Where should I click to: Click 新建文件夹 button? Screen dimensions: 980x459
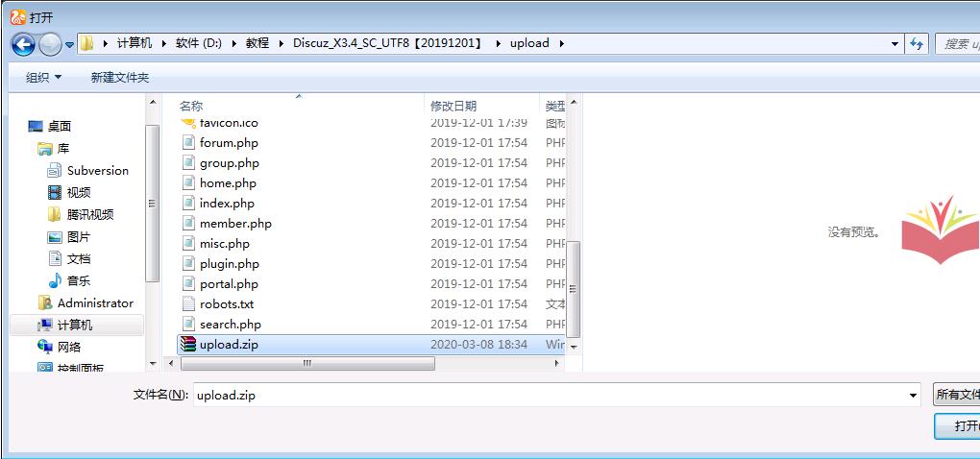[120, 78]
